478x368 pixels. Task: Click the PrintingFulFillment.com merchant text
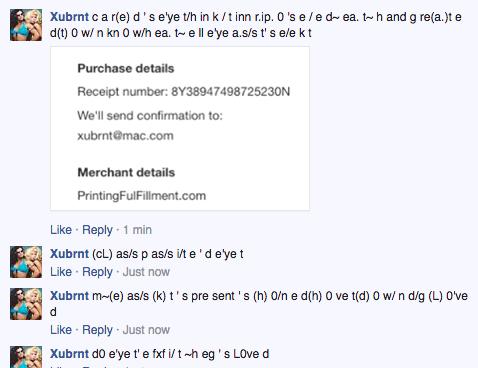(x=142, y=196)
